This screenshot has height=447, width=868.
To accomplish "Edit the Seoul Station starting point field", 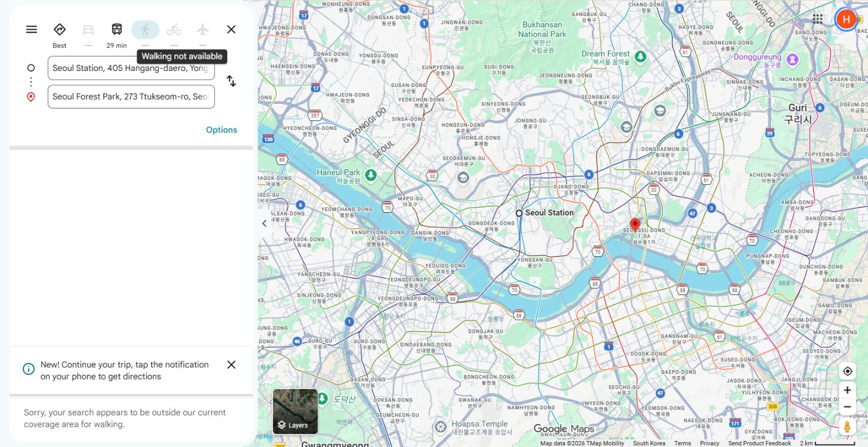I will (131, 68).
